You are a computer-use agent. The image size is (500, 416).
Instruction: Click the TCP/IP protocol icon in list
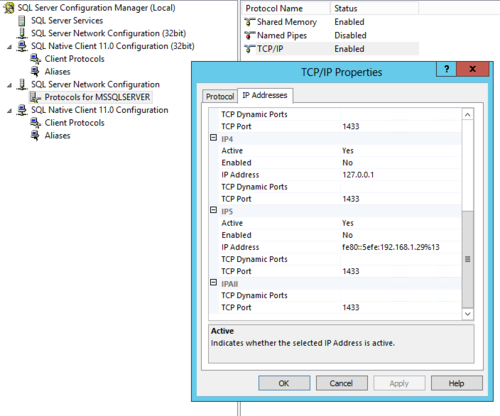point(250,49)
